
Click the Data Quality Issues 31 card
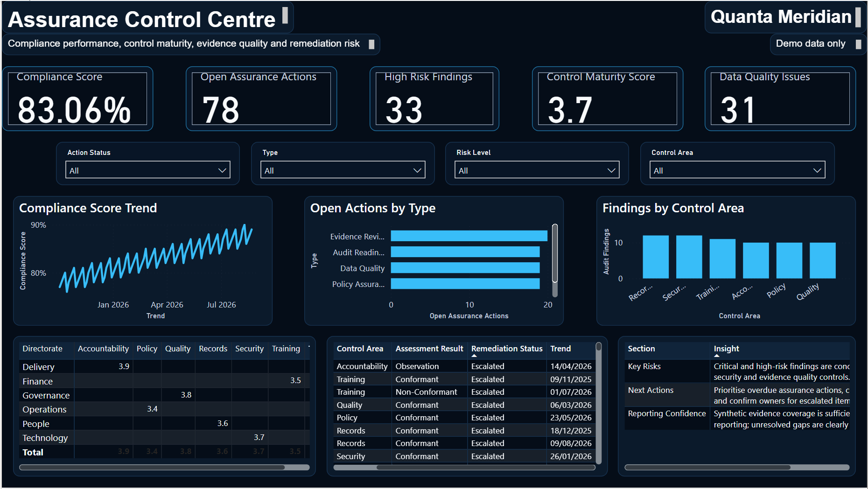pos(780,98)
